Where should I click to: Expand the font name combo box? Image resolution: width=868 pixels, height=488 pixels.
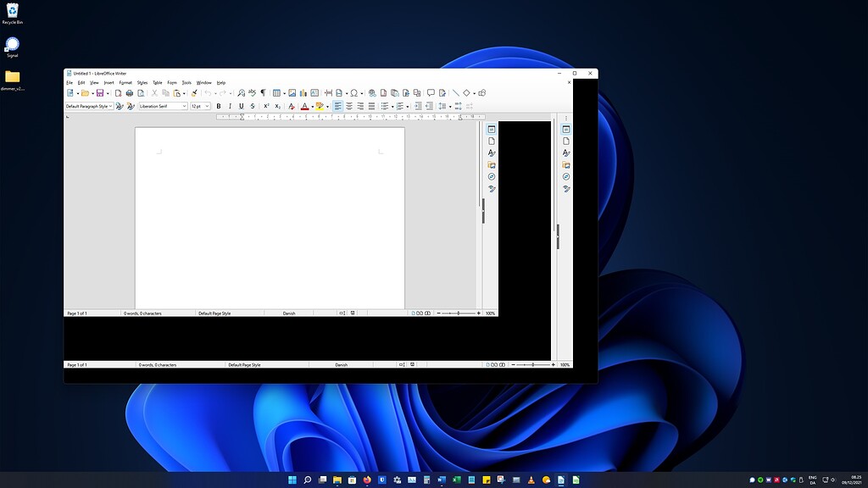coord(184,106)
